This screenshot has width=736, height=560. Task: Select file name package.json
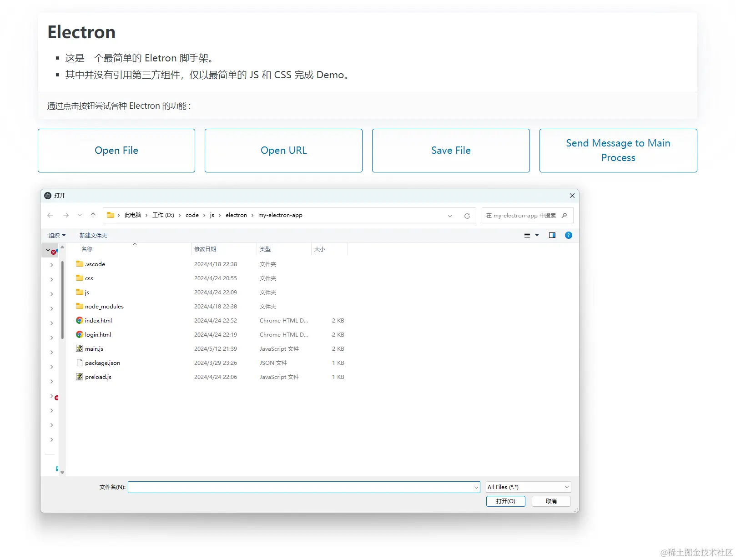[102, 363]
